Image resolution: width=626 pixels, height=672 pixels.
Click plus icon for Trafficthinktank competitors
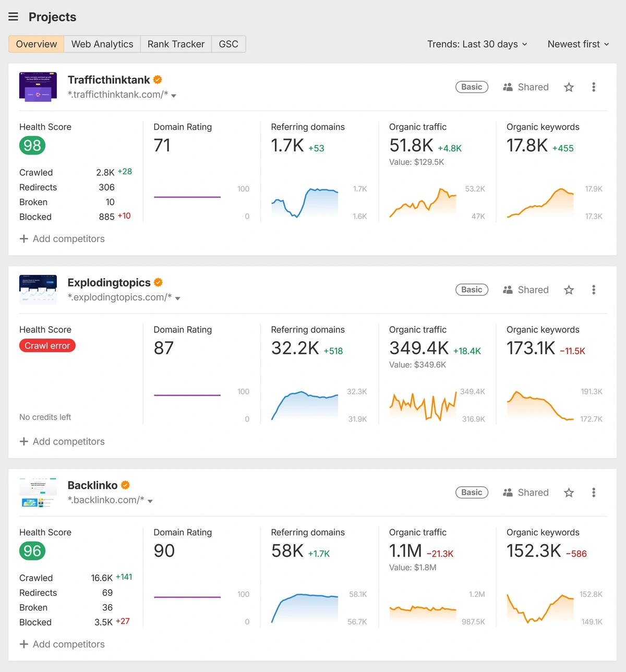tap(23, 238)
